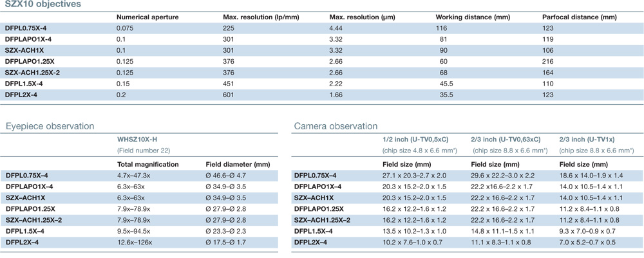Click working distance value "45.5"
This screenshot has height=258, width=644.
(x=445, y=84)
